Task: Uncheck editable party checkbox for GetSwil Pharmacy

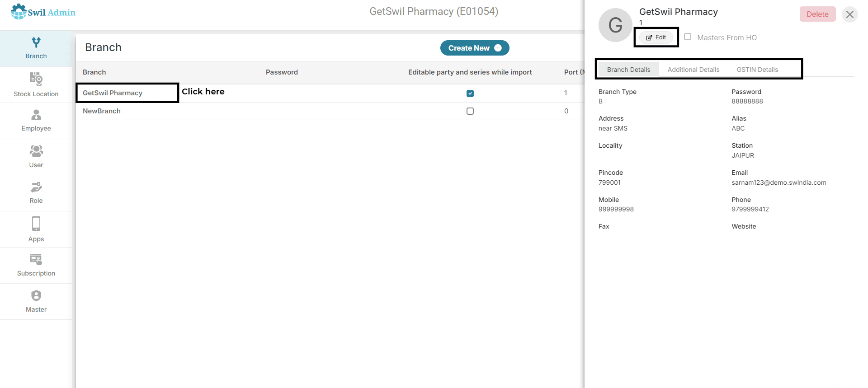Action: [x=470, y=93]
